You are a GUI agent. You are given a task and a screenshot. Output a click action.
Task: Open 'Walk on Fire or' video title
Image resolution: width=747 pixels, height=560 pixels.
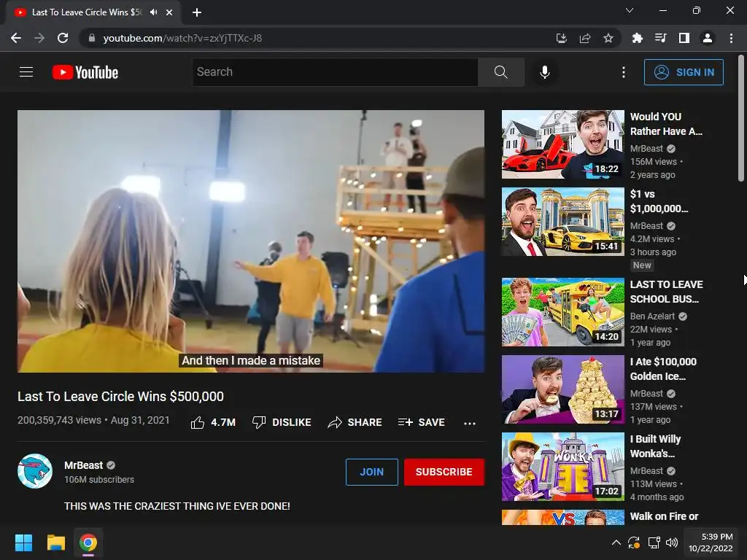click(664, 516)
